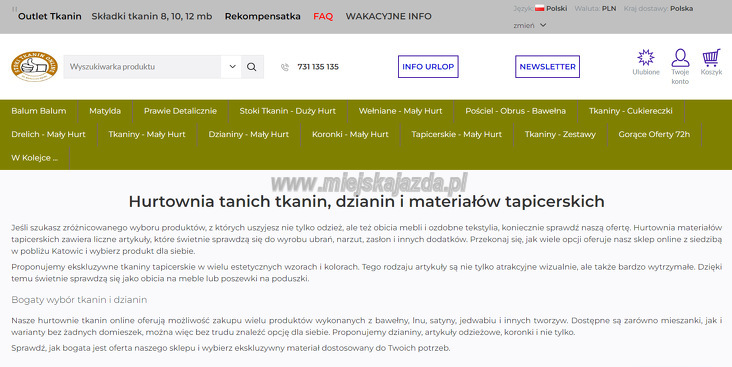Open Twoje konto user icon
732x367 pixels.
pyautogui.click(x=680, y=58)
